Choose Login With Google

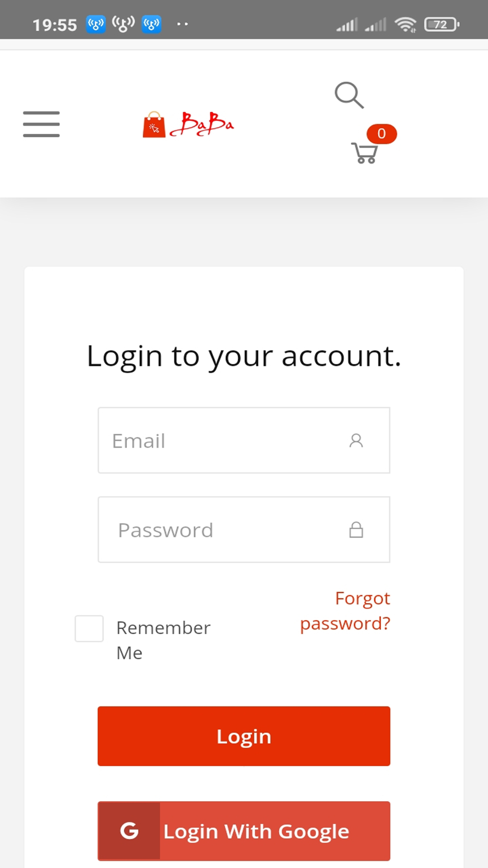(244, 830)
